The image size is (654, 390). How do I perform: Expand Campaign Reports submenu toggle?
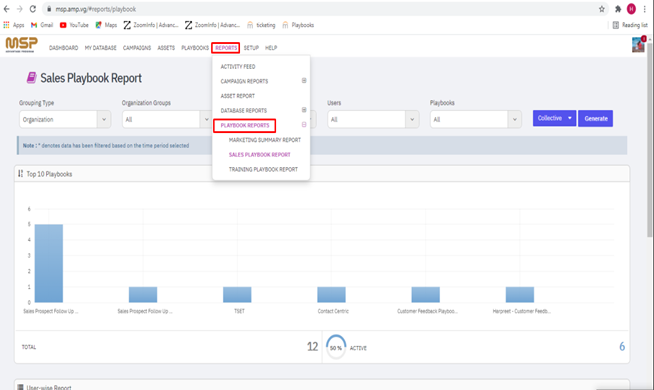[304, 81]
